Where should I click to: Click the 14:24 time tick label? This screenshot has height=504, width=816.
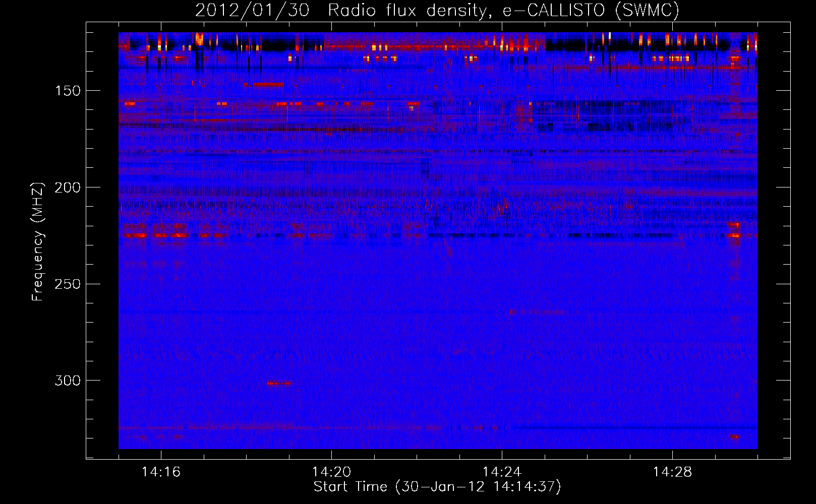(502, 472)
